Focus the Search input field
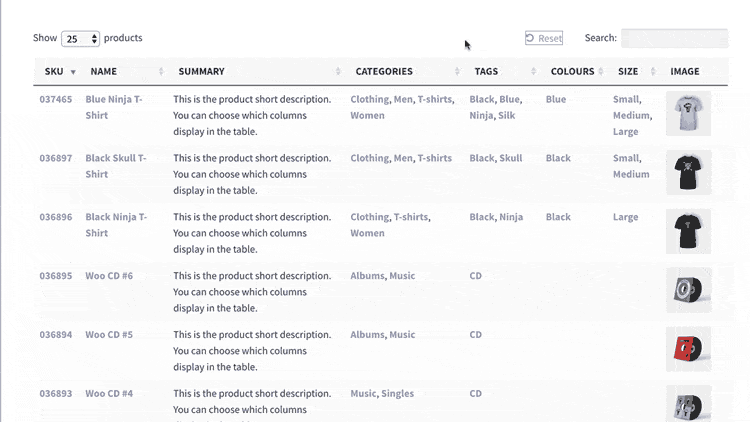This screenshot has height=422, width=750. tap(674, 38)
